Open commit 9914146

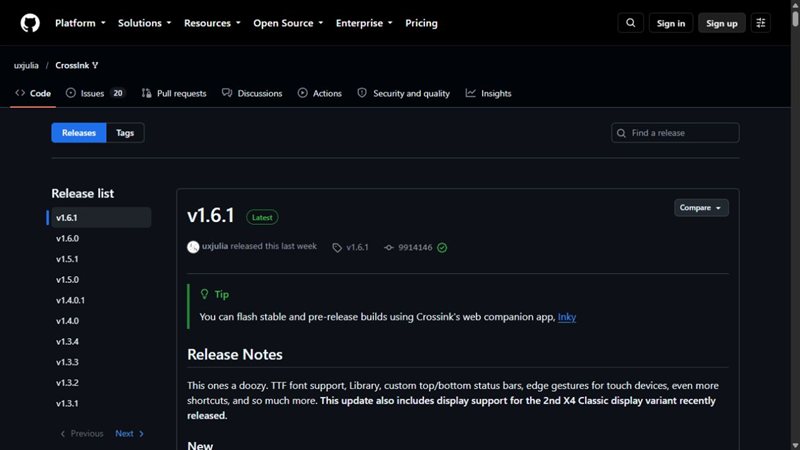click(415, 247)
